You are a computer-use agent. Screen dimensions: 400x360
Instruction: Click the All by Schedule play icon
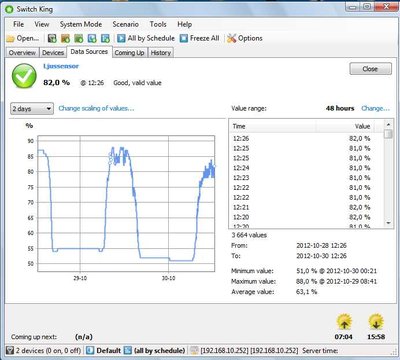121,38
